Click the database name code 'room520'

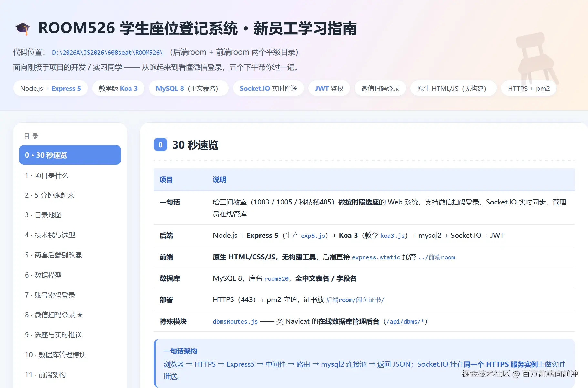coord(276,279)
